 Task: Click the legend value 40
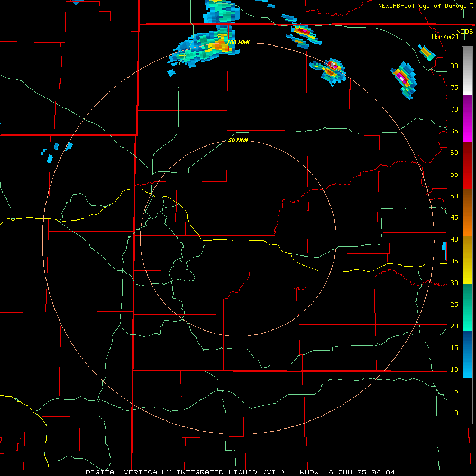(454, 240)
